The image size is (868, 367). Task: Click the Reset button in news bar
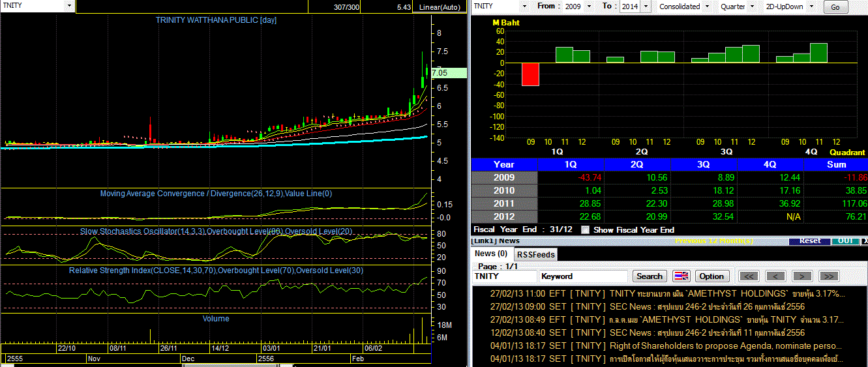point(810,241)
